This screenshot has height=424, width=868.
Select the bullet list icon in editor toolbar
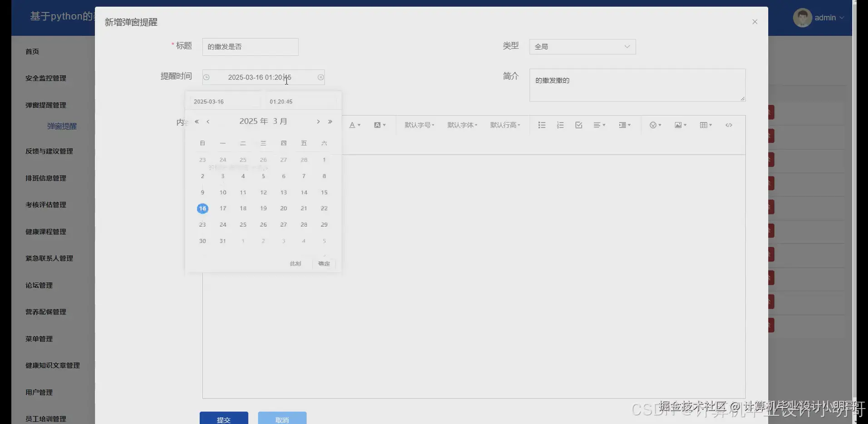click(x=542, y=125)
